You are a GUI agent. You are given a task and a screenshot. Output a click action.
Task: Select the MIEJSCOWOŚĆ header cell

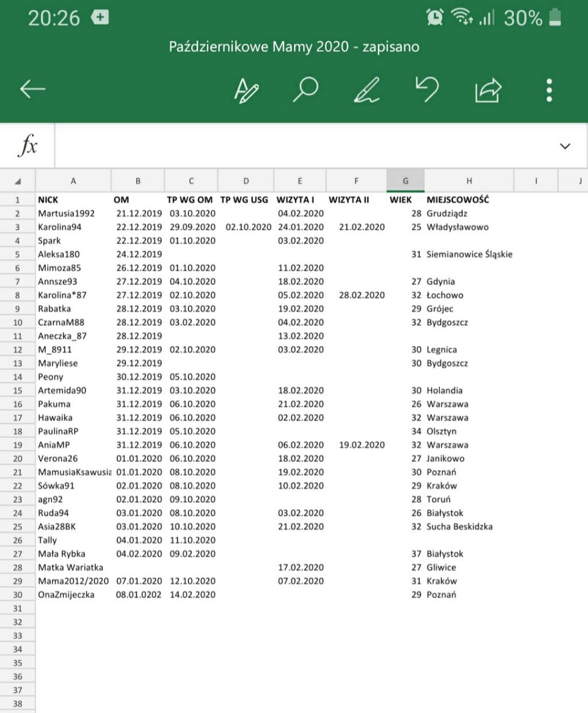coord(468,200)
